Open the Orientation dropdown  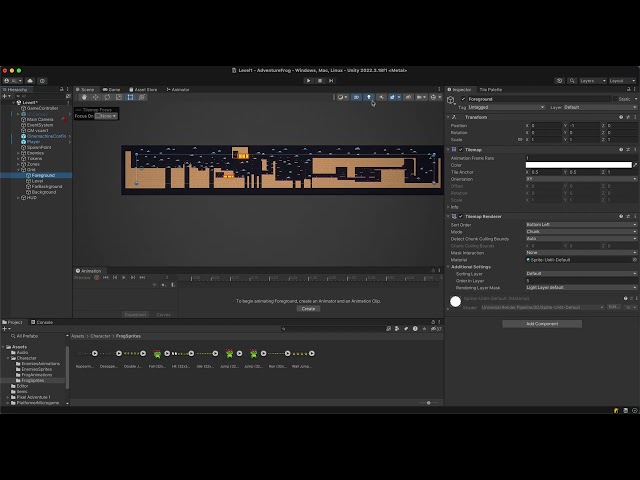coord(581,179)
